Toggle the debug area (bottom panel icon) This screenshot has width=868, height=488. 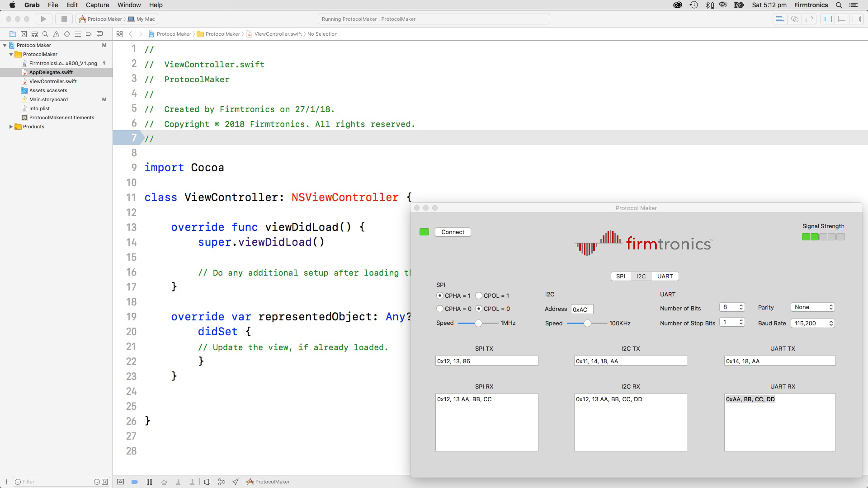click(x=842, y=19)
